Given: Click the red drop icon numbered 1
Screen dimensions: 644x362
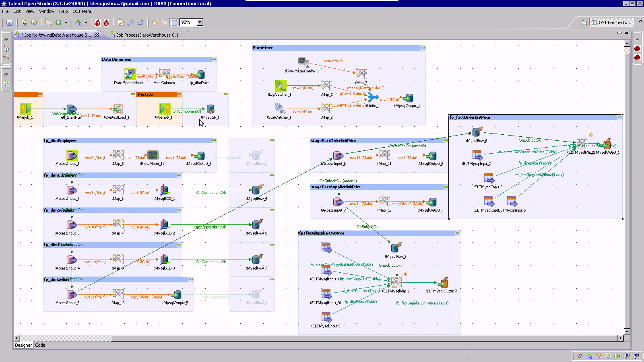Looking at the screenshot, I should point(98,23).
